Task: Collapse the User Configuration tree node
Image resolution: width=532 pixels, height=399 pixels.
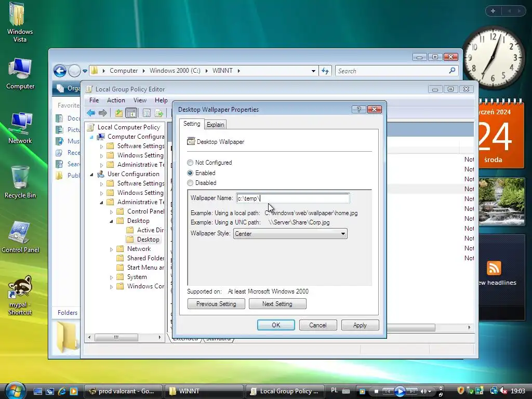Action: pos(91,174)
